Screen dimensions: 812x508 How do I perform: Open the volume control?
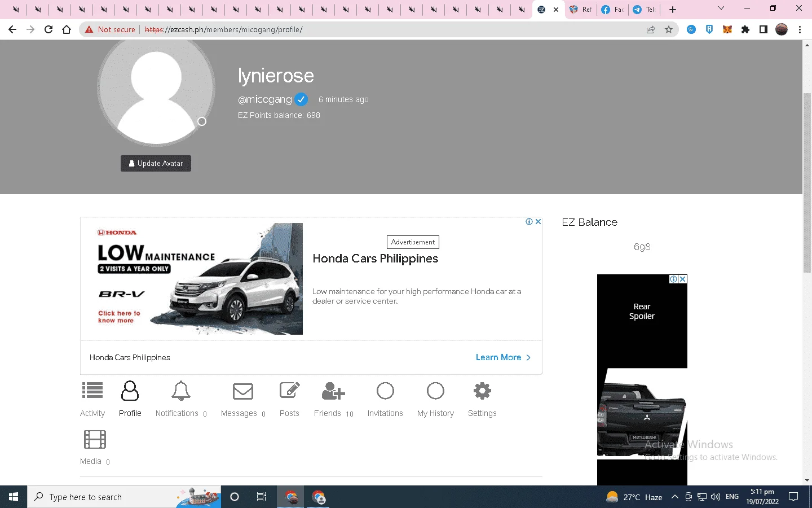pyautogui.click(x=716, y=497)
